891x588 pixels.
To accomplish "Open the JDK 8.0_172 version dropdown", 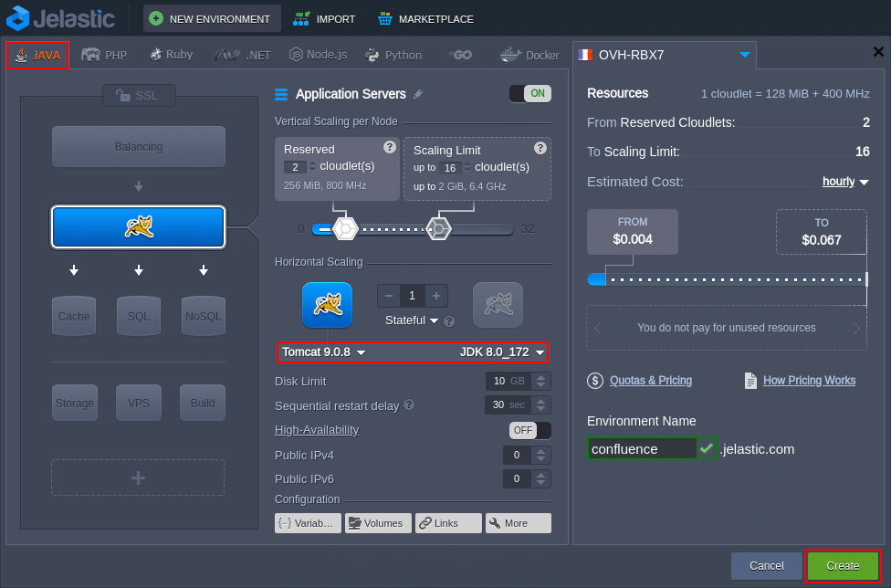I will coord(502,352).
